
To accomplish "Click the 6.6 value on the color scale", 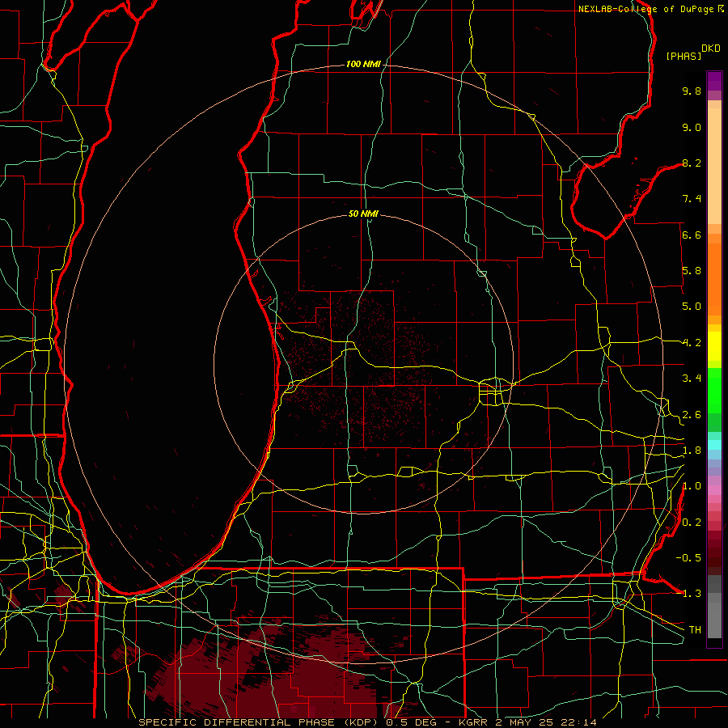I will click(x=692, y=235).
